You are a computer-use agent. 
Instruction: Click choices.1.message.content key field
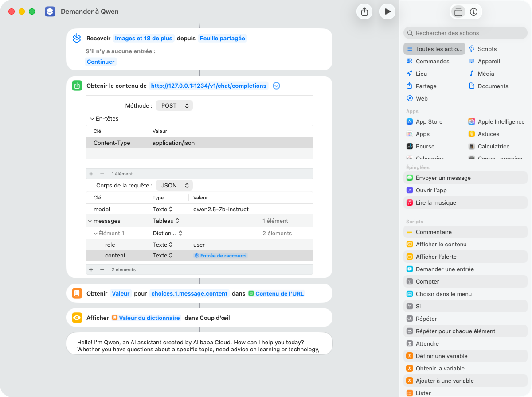pos(189,293)
